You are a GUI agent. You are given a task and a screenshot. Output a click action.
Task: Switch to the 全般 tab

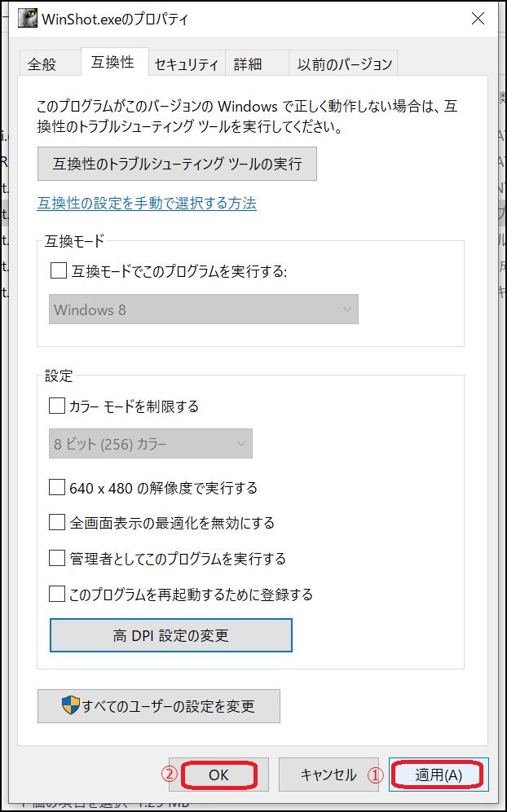click(42, 64)
